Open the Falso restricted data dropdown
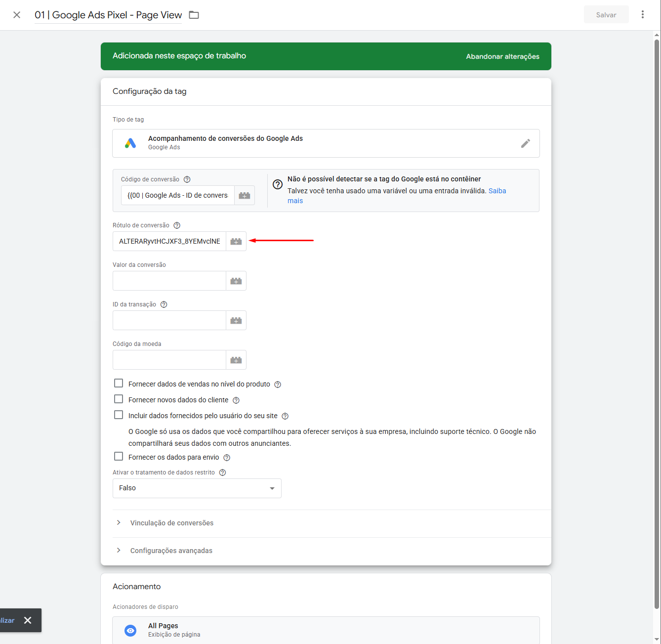 click(197, 488)
